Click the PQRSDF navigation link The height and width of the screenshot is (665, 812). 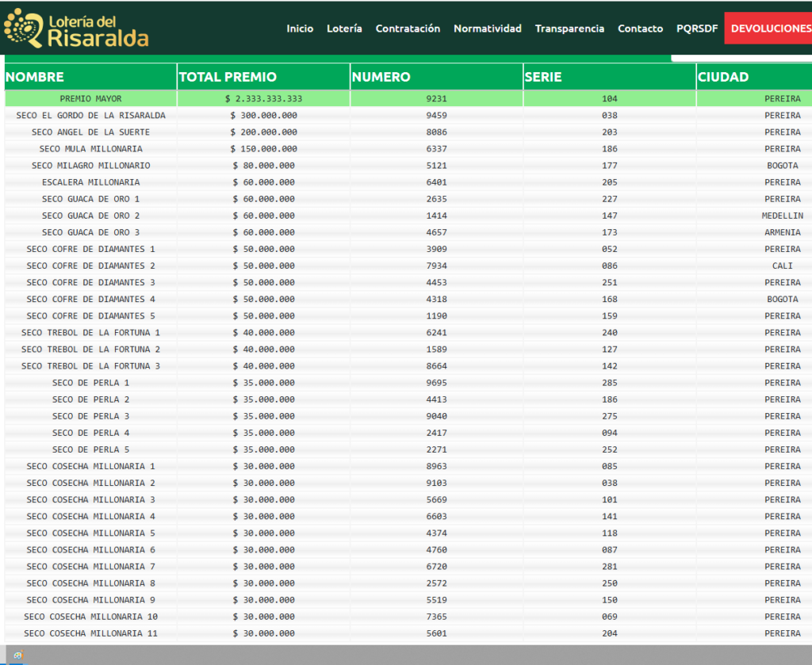point(697,29)
